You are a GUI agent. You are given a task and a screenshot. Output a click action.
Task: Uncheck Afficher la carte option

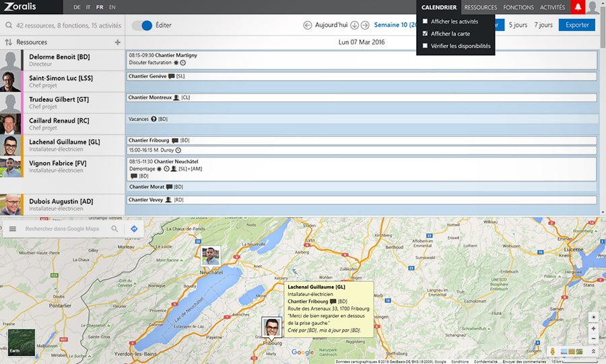(x=425, y=34)
